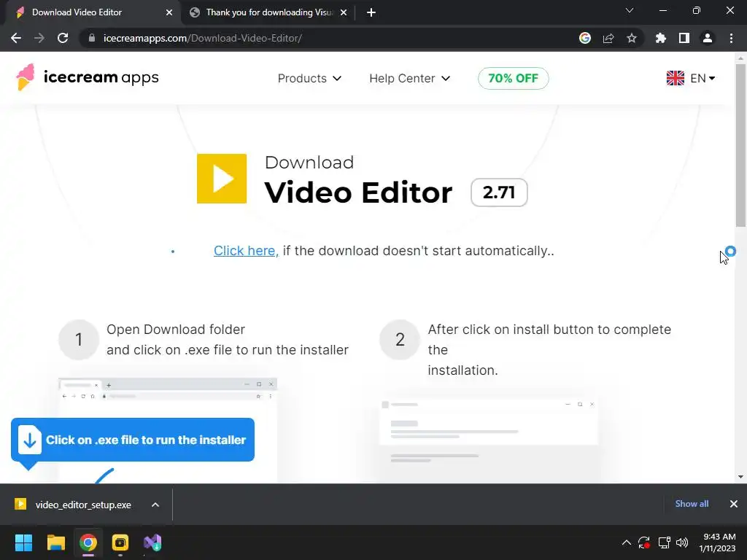Open video_editor_setup.exe from downloads bar
Screen dimensions: 747x560
(x=74, y=505)
